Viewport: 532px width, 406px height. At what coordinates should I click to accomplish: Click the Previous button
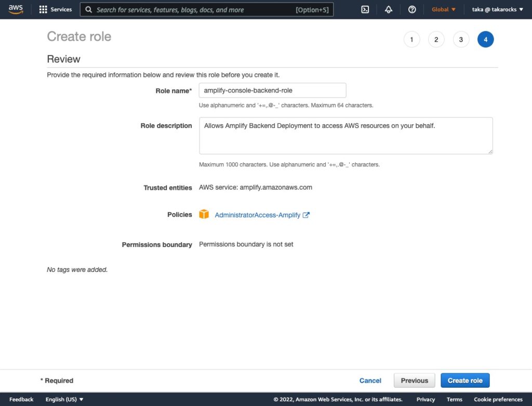[414, 381]
